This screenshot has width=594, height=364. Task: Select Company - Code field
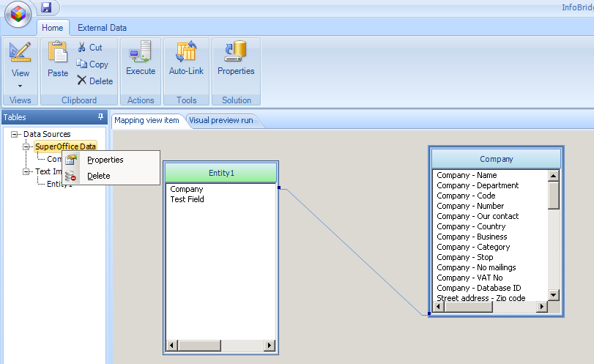tap(466, 196)
